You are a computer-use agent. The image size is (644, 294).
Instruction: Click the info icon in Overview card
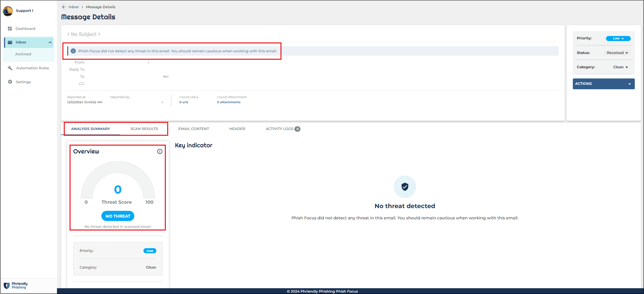tap(160, 151)
